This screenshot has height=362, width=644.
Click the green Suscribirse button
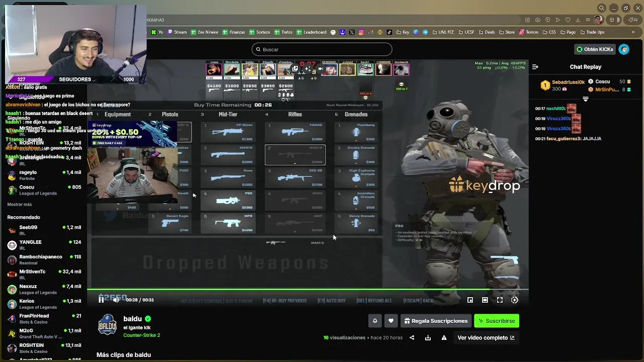click(497, 321)
